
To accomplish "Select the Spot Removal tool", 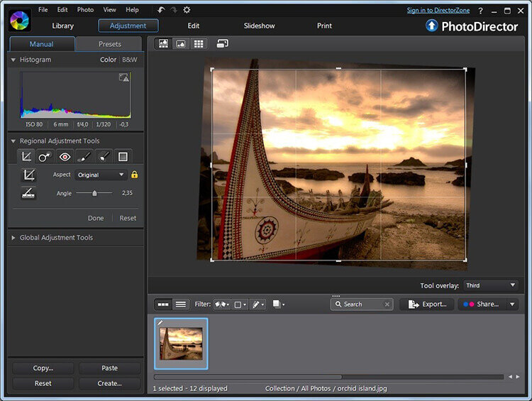I will pos(45,156).
